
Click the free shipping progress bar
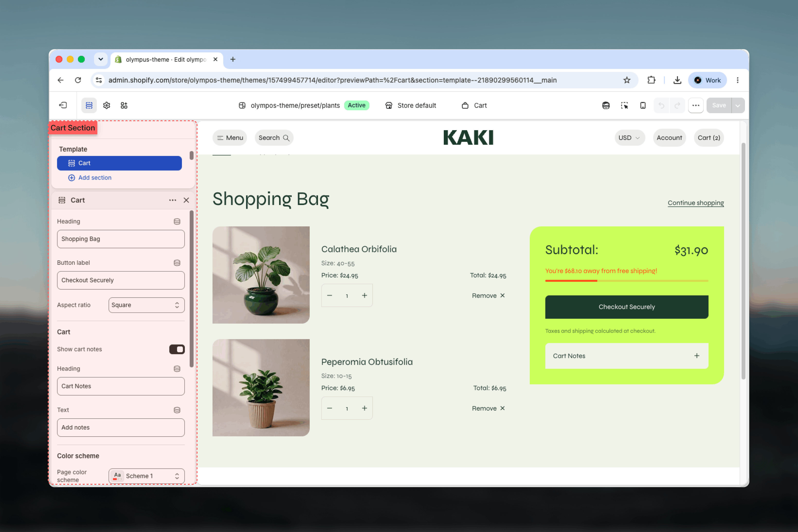click(626, 281)
